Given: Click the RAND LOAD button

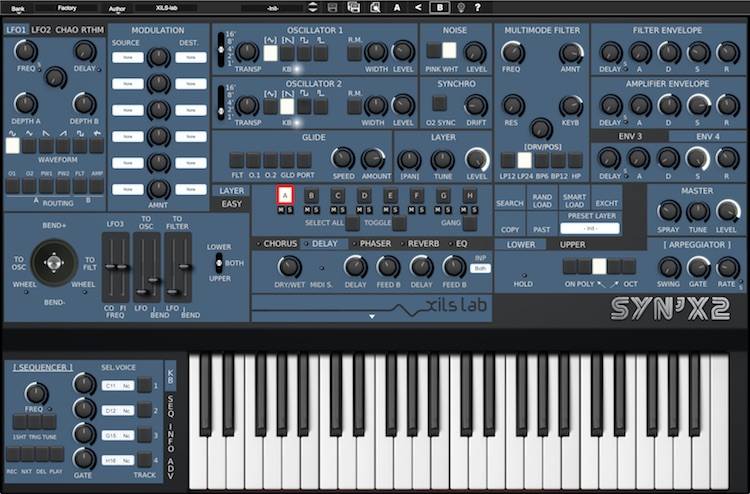Looking at the screenshot, I should [x=541, y=202].
